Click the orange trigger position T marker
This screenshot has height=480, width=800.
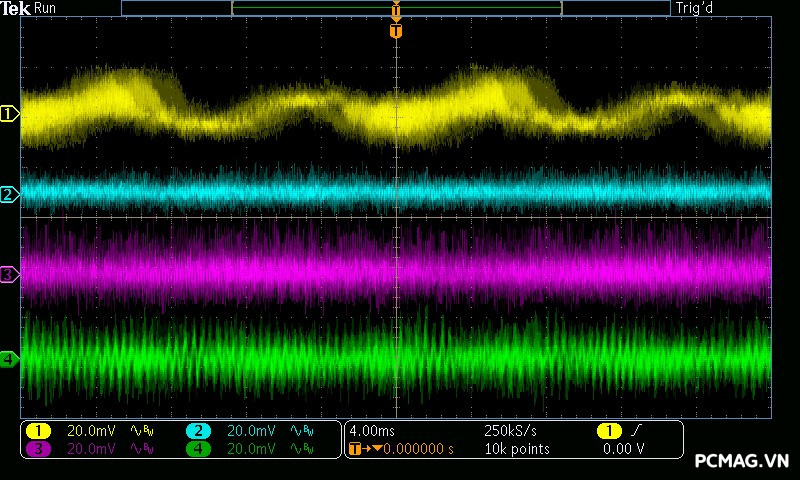(396, 31)
